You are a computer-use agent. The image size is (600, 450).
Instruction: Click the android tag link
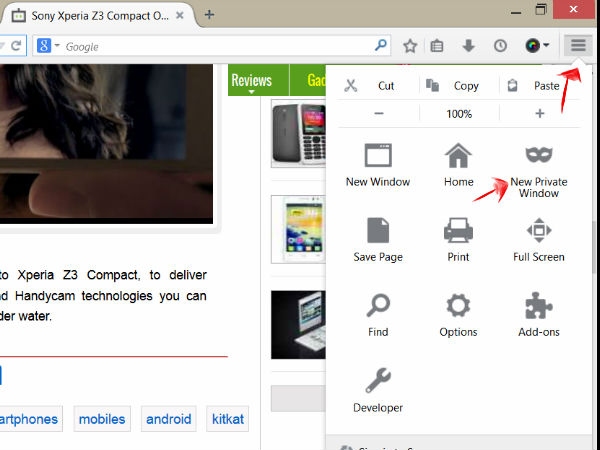(168, 419)
